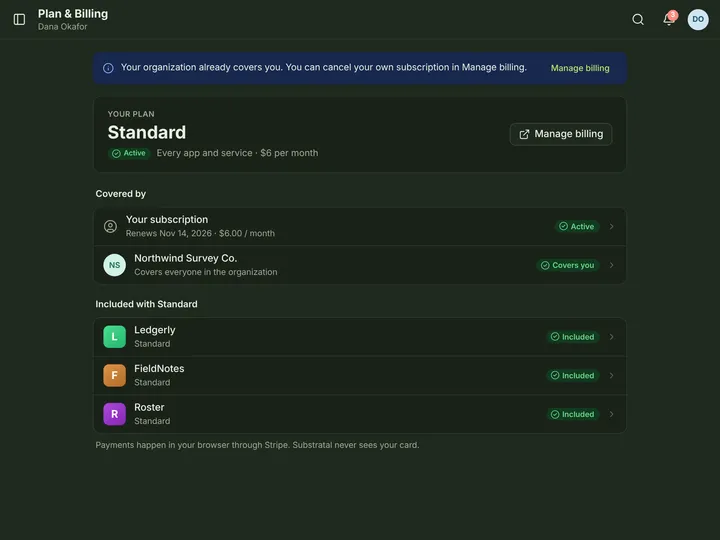The height and width of the screenshot is (540, 720).
Task: Click the Active badge on Your subscription row
Action: tap(577, 226)
